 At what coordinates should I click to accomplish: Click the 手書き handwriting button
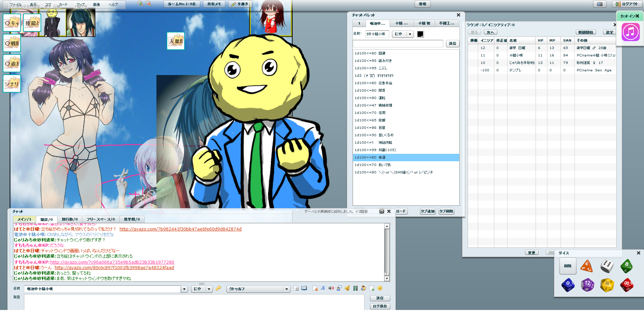tap(240, 4)
